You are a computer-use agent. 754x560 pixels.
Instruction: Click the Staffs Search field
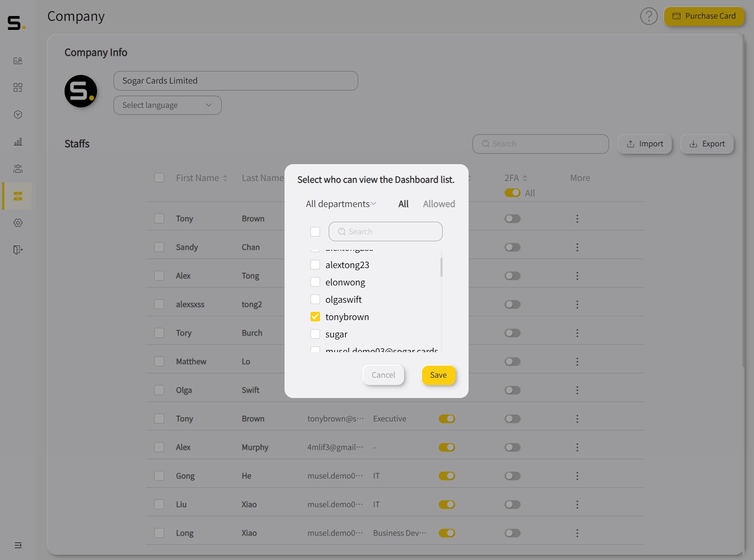point(540,144)
